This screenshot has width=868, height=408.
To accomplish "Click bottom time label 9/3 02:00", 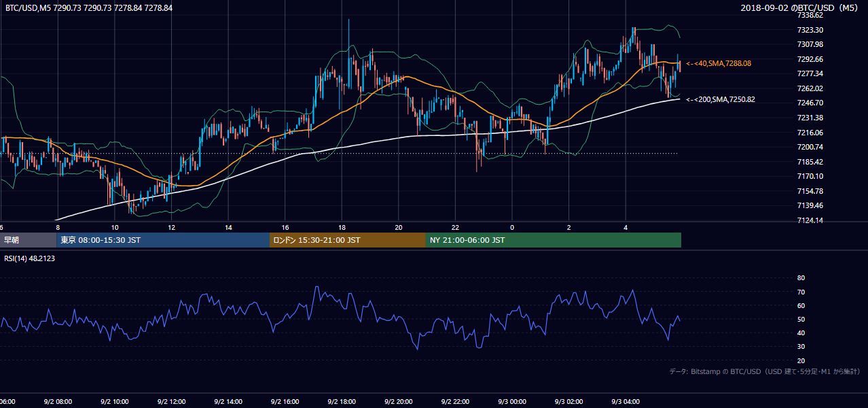I will click(569, 401).
